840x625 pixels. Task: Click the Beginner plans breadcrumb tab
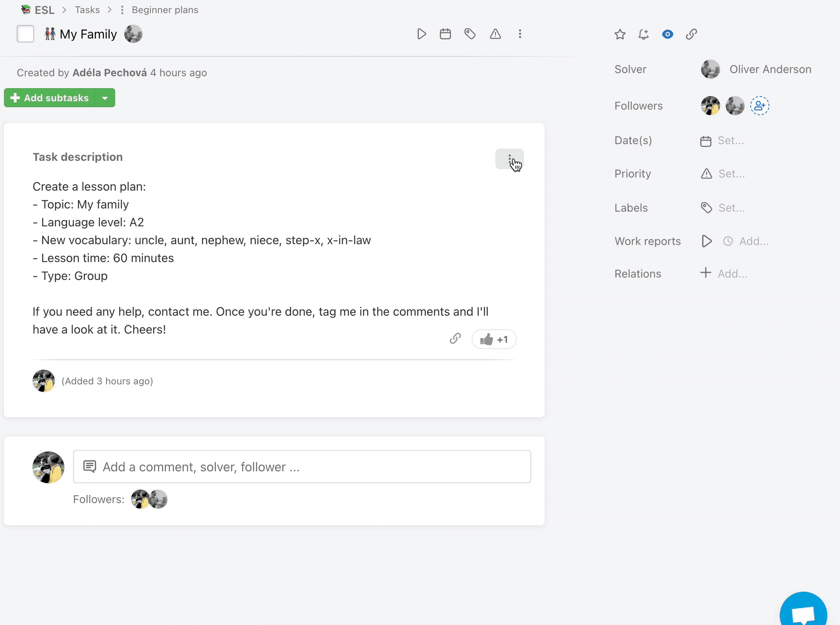pos(165,9)
